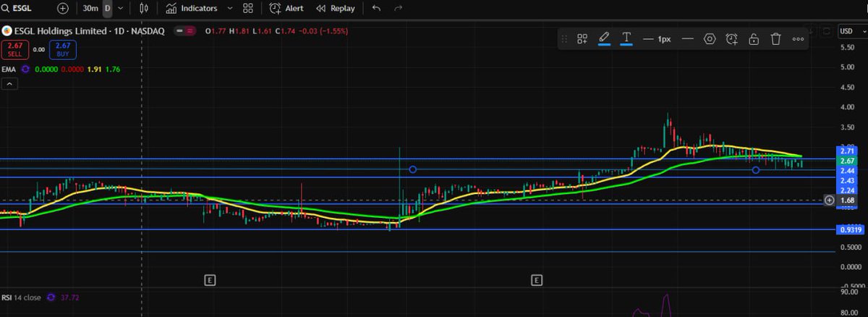Click the 2.67 green price label
Screen dimensions: 868x317
click(848, 160)
